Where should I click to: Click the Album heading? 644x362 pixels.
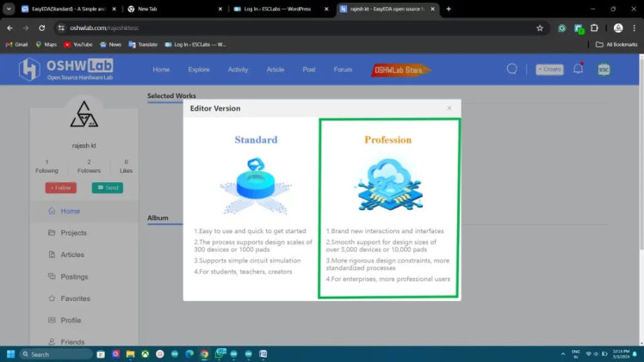point(158,218)
